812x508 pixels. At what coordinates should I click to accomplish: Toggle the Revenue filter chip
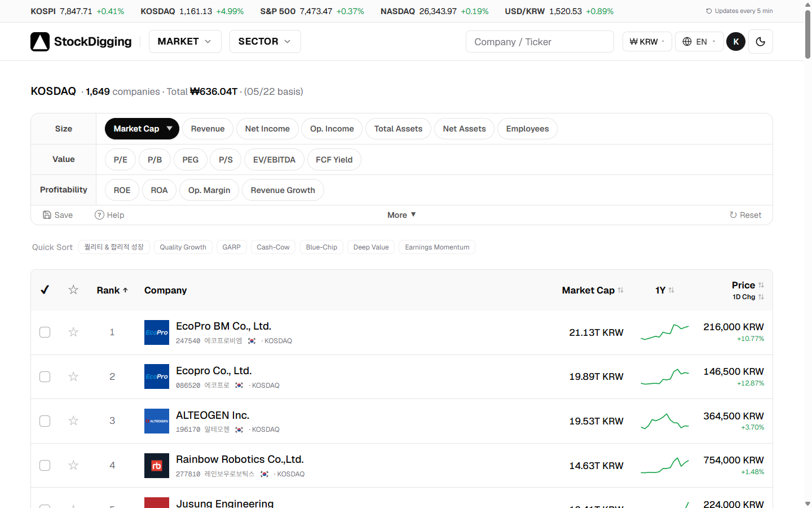pyautogui.click(x=208, y=129)
